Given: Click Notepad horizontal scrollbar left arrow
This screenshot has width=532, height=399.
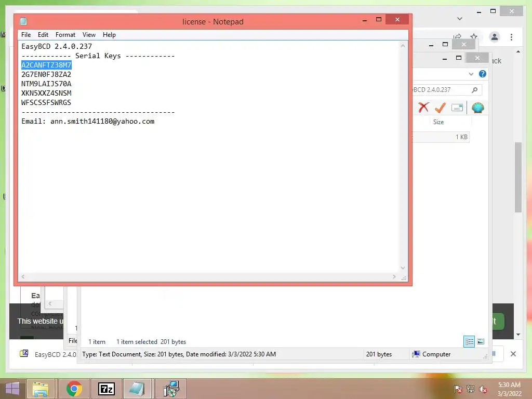Looking at the screenshot, I should pos(23,276).
